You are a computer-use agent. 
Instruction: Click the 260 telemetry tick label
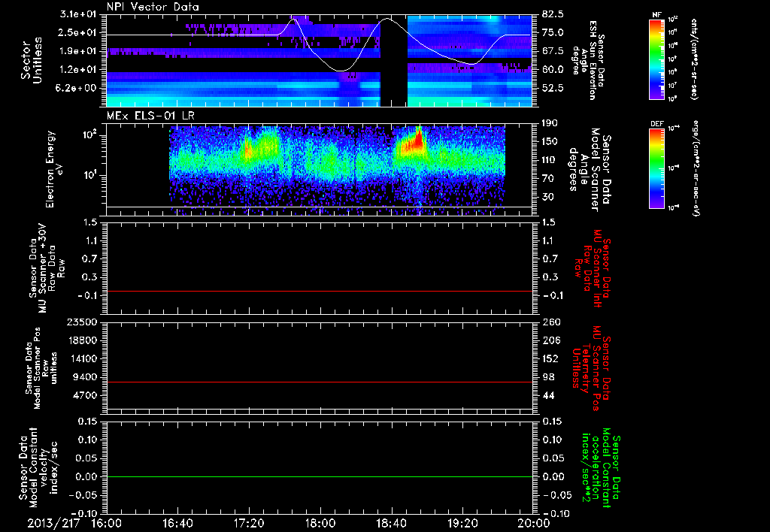pyautogui.click(x=550, y=322)
